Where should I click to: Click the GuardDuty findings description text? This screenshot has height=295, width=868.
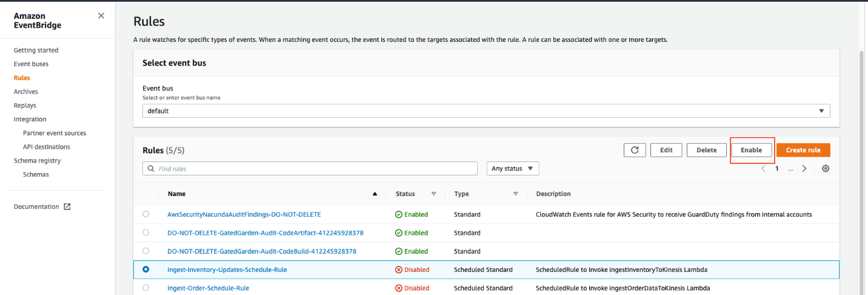click(674, 214)
